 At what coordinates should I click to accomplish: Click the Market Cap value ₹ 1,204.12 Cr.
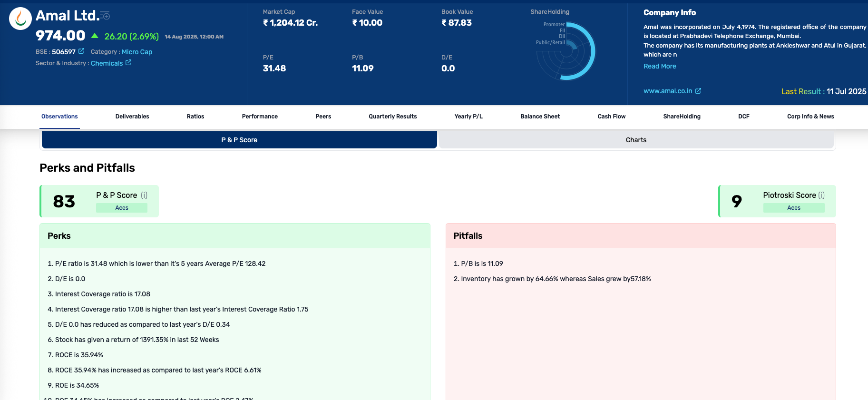[x=290, y=22]
